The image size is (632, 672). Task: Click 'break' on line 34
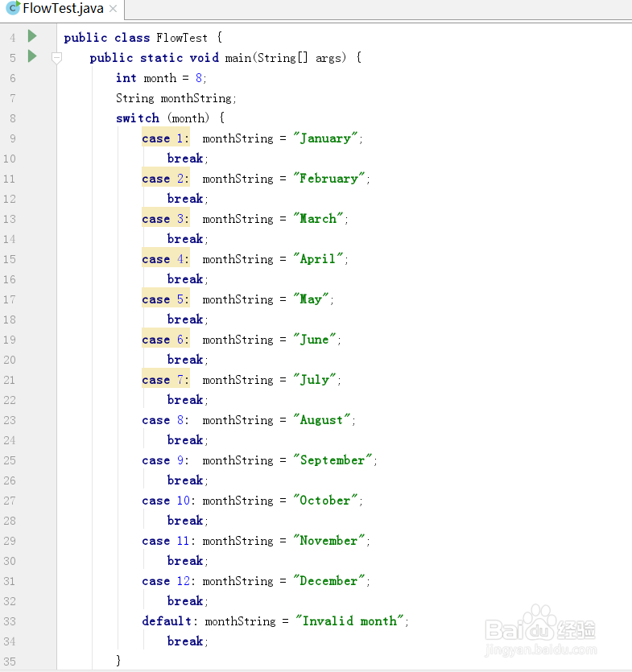tap(185, 641)
